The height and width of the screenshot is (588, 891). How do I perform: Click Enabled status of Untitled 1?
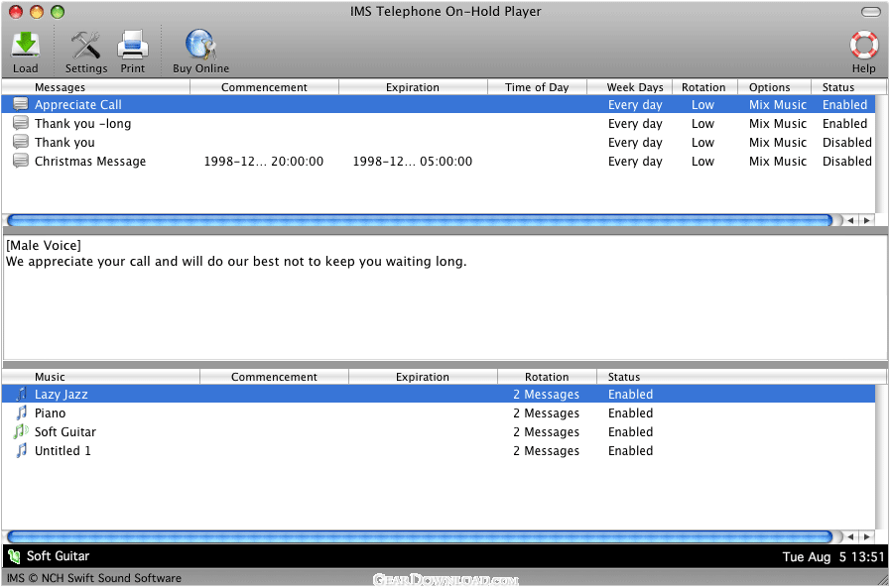[630, 450]
